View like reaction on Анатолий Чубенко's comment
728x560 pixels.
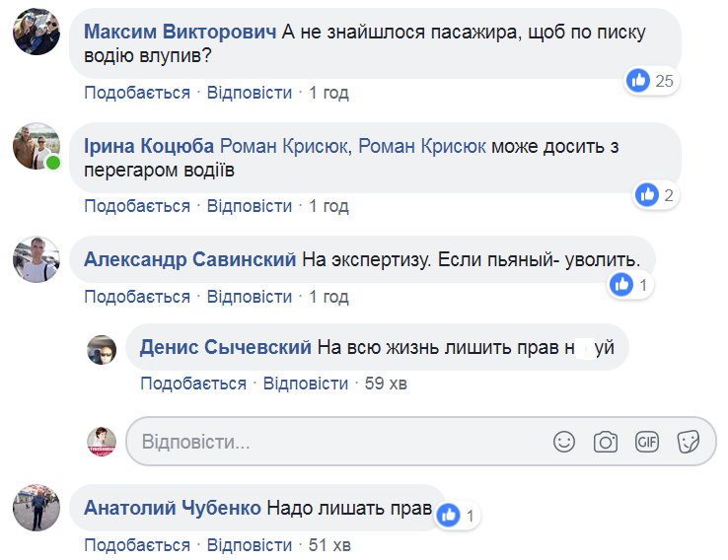tap(457, 515)
